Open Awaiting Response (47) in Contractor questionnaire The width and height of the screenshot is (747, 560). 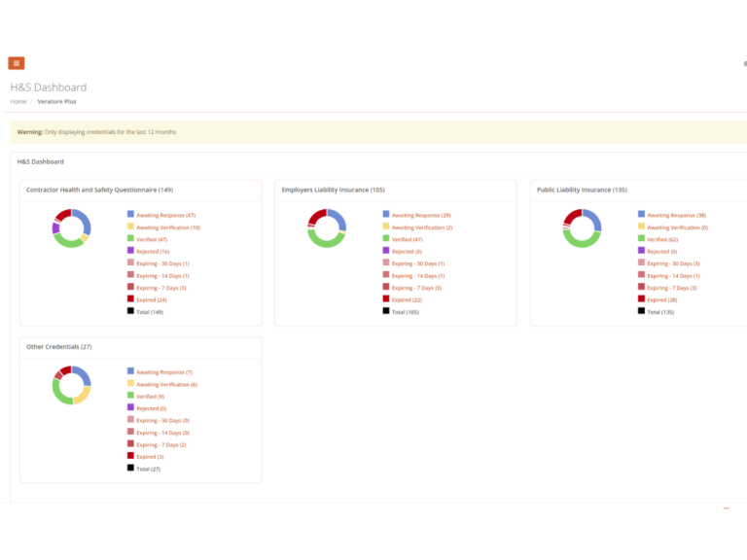165,216
